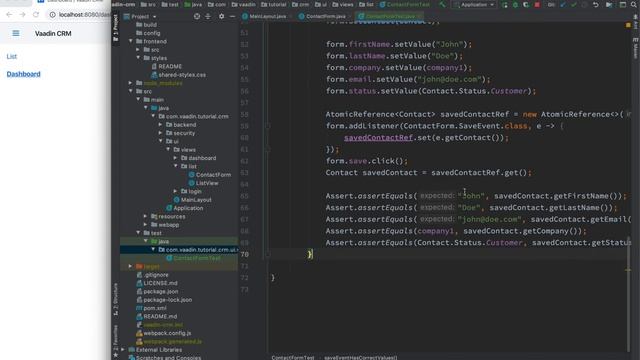Open ListView class in project tree
The width and height of the screenshot is (640, 360).
tap(203, 183)
